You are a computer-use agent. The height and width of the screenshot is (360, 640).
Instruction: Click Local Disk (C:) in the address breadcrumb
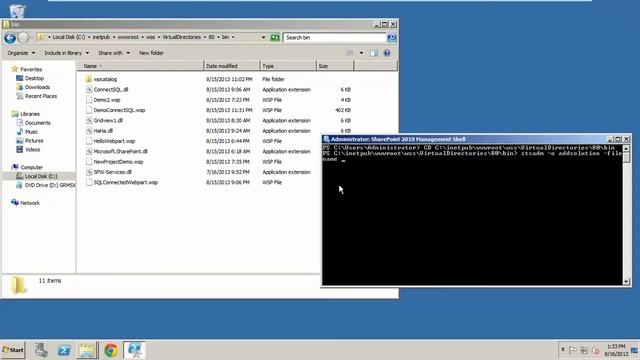coord(69,37)
